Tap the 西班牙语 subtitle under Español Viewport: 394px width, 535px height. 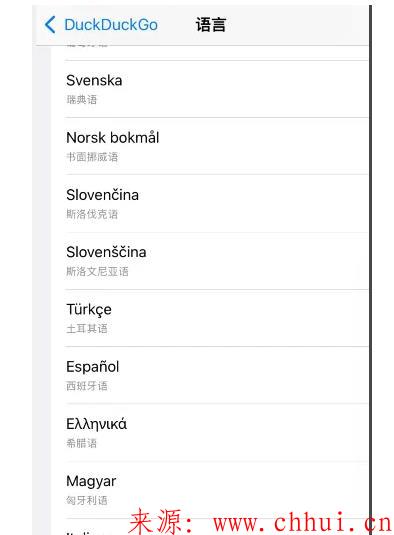[87, 386]
